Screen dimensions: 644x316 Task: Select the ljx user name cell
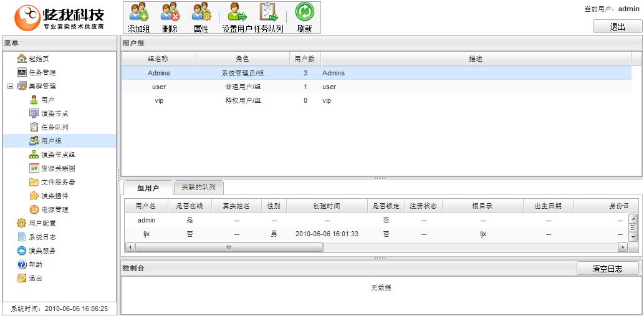click(147, 234)
